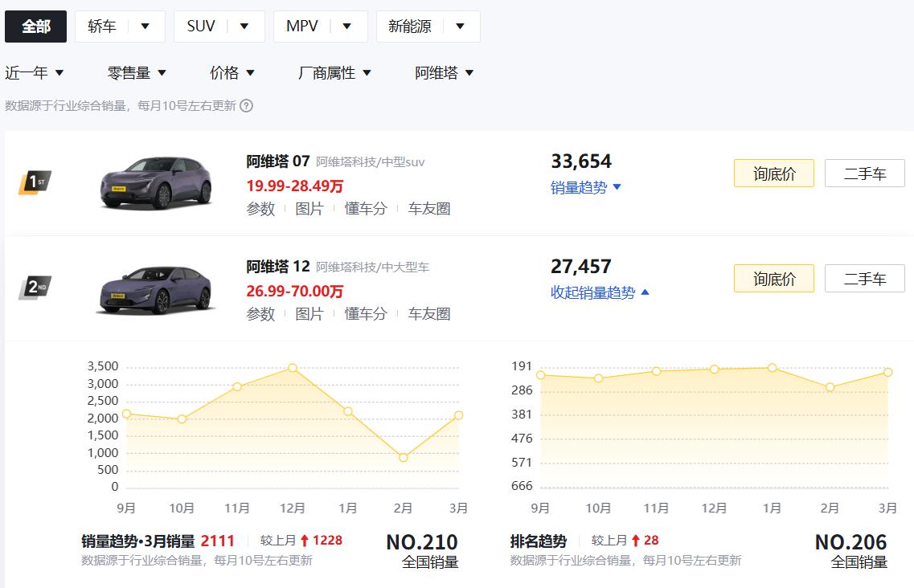Click the 排名趋势 heading

[539, 541]
